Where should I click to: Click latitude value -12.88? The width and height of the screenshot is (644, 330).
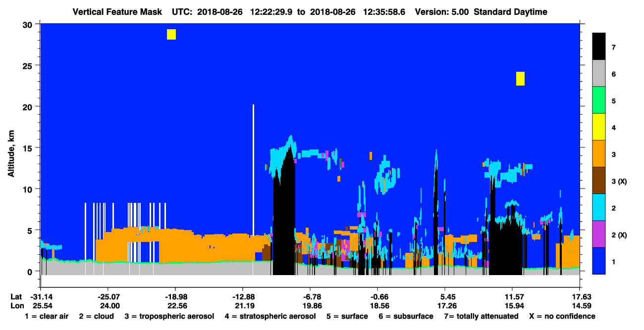242,296
